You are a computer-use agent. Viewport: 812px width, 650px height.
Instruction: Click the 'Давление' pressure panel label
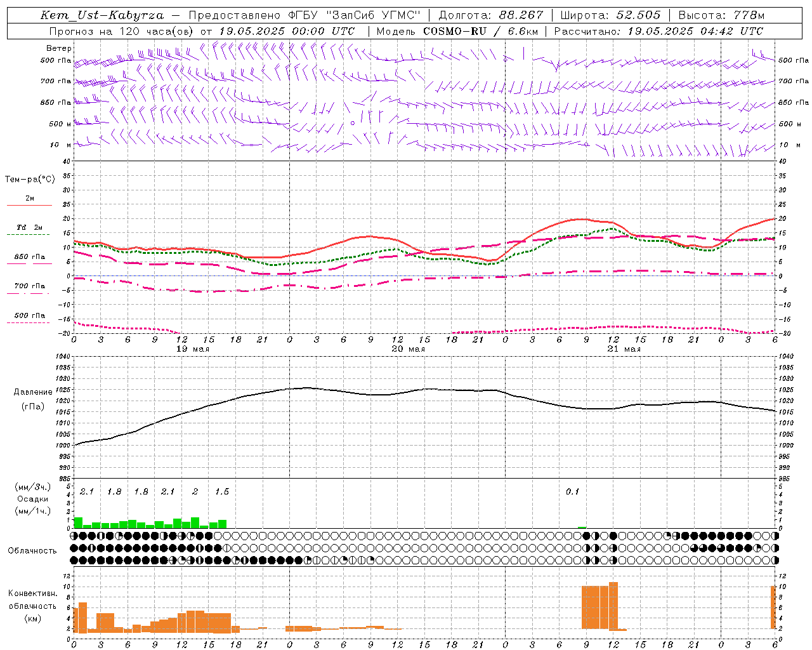coord(33,392)
